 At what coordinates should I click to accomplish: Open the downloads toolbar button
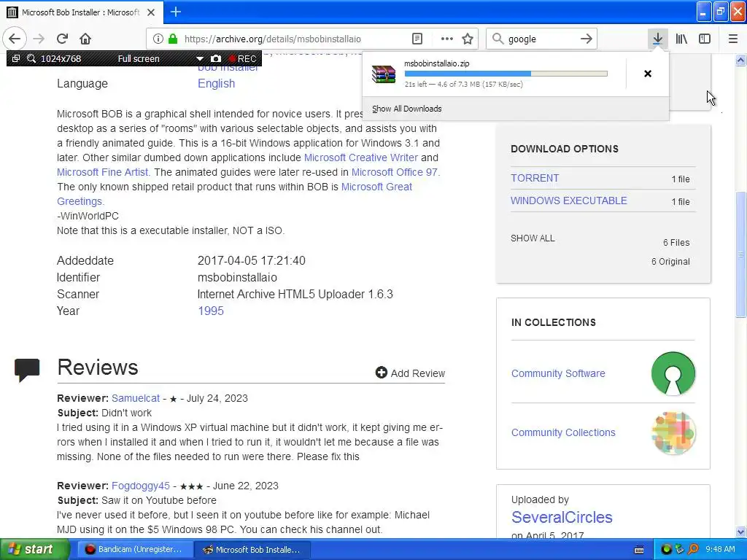click(657, 39)
